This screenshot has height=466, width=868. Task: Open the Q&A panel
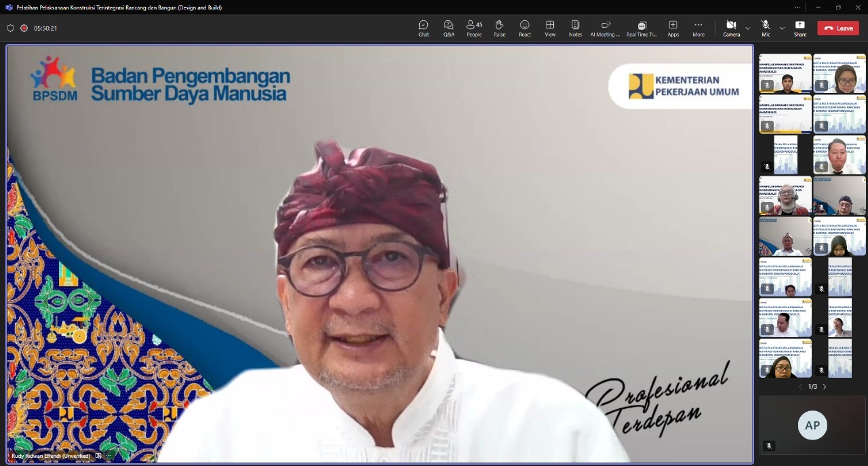(x=449, y=28)
